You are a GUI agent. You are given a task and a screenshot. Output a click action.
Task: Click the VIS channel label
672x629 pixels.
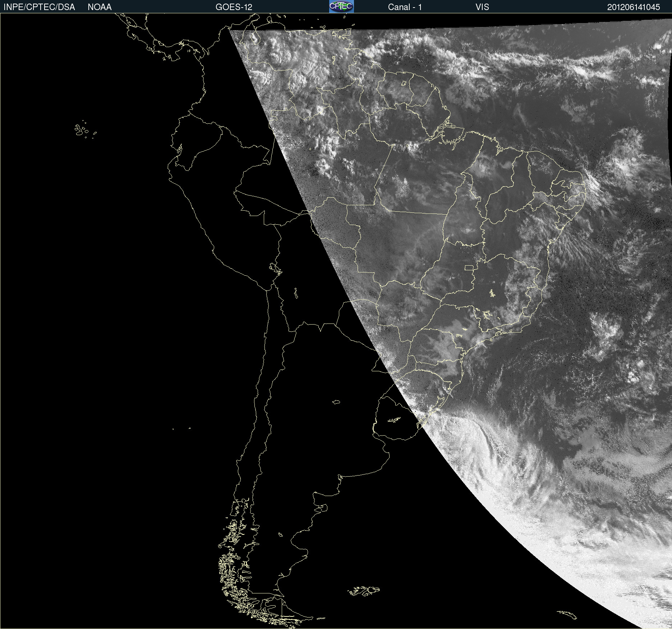coord(482,7)
